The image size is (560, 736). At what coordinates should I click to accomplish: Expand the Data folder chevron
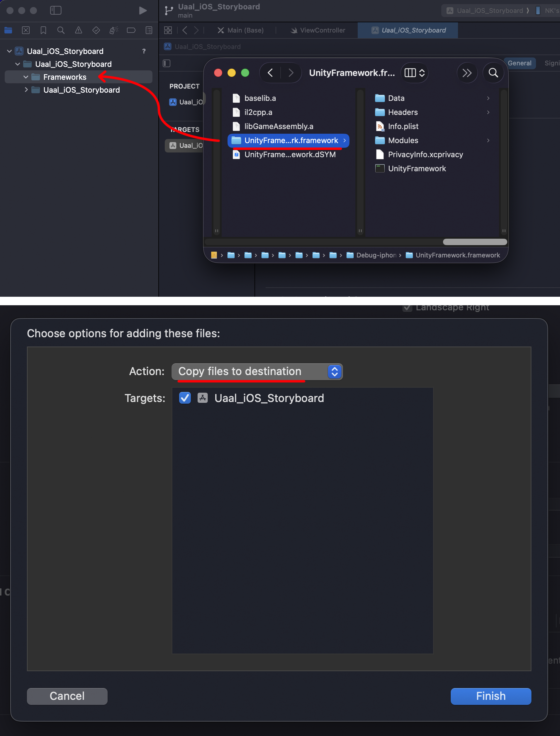pos(488,98)
